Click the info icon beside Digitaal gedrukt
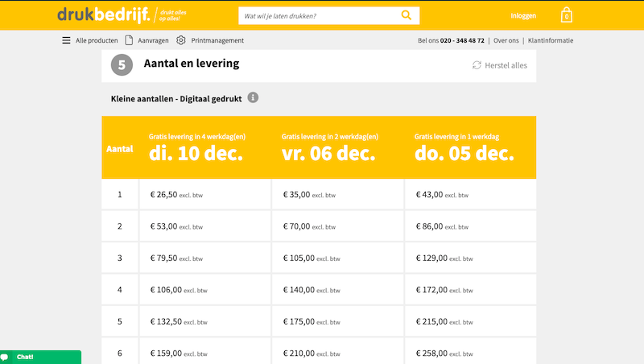The image size is (644, 364). coord(253,97)
